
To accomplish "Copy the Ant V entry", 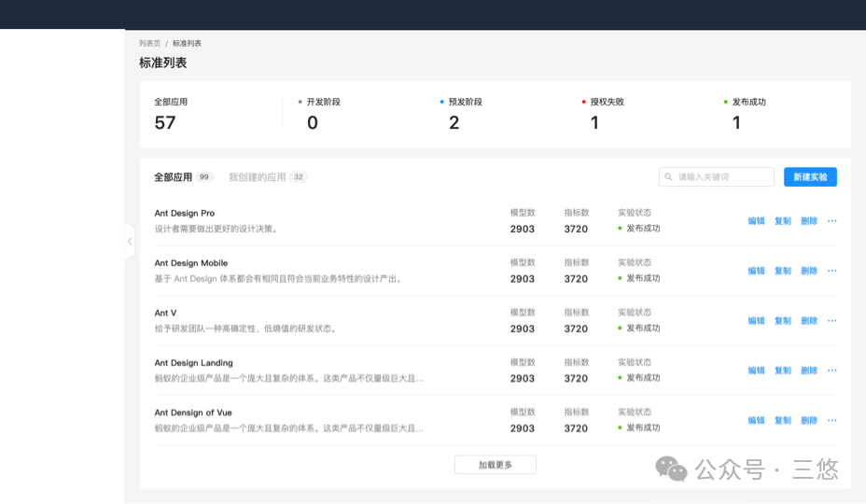I will click(783, 320).
